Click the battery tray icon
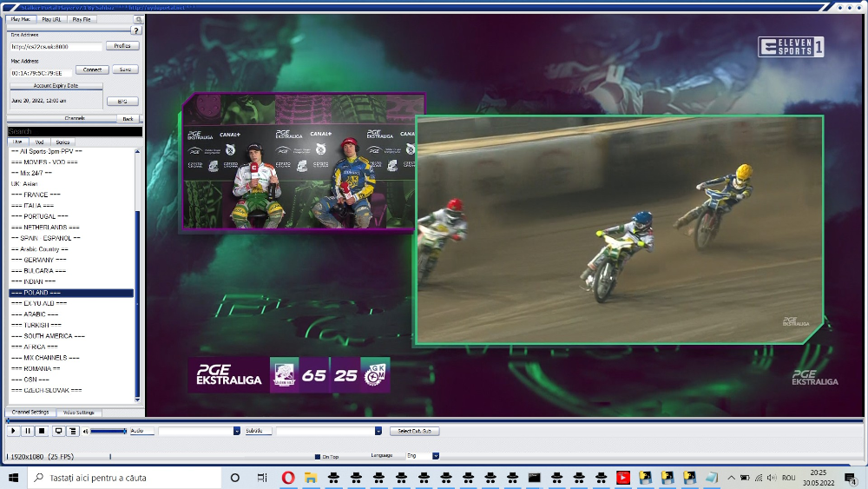Screen dimensions: 868x489 coord(745,478)
